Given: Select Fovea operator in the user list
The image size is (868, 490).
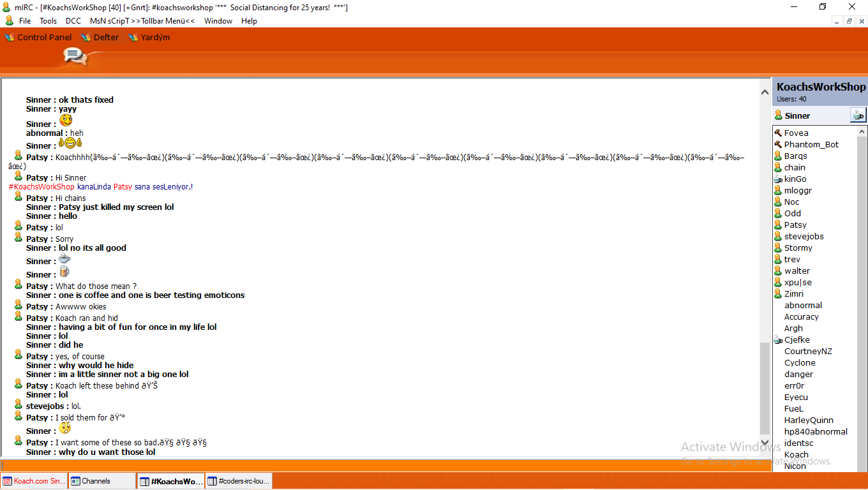Looking at the screenshot, I should (x=796, y=133).
